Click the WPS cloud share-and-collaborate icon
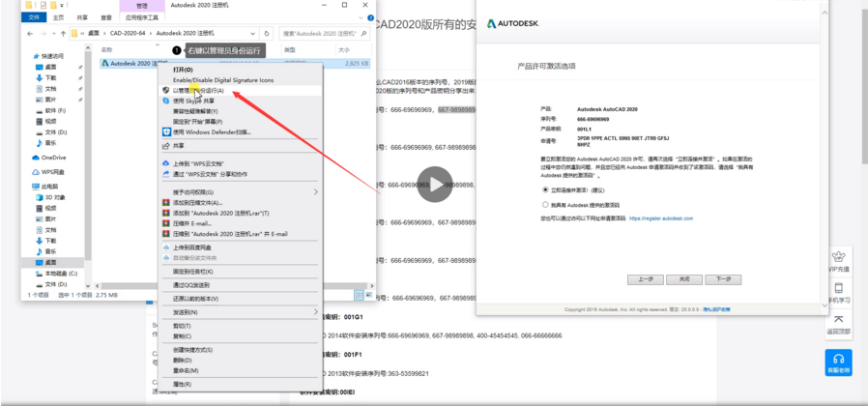The width and height of the screenshot is (868, 406). coord(165,174)
